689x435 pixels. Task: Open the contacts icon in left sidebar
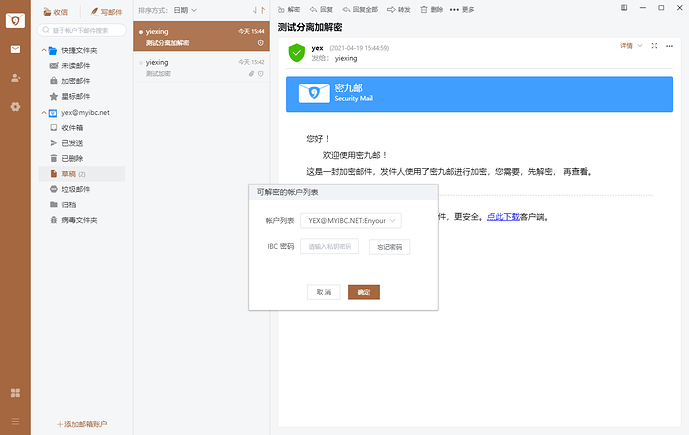15,78
